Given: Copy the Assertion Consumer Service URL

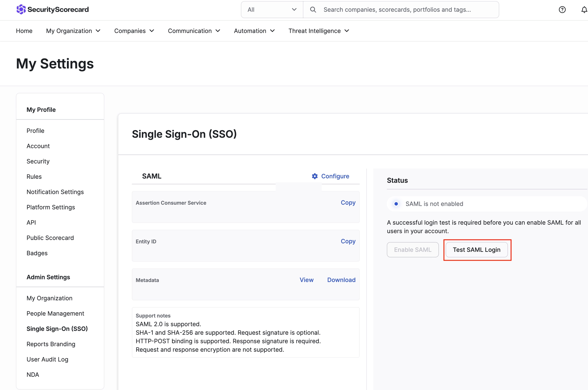Looking at the screenshot, I should click(348, 202).
